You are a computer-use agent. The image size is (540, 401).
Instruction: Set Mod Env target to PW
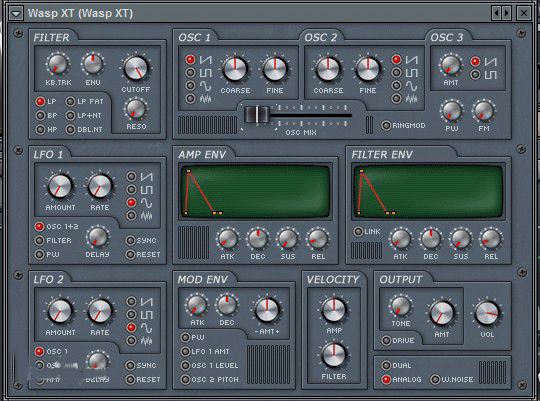coord(186,337)
